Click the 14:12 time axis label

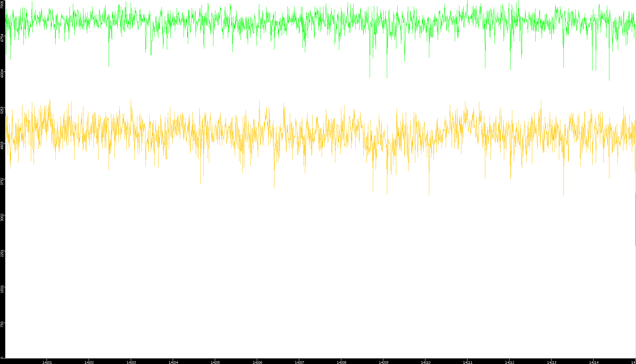510,362
